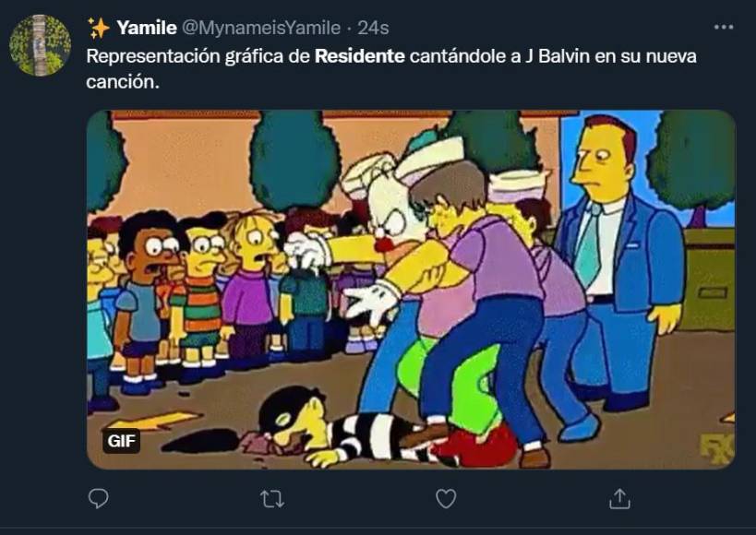Open the tweet text about J Balvin
The height and width of the screenshot is (535, 756).
click(391, 69)
